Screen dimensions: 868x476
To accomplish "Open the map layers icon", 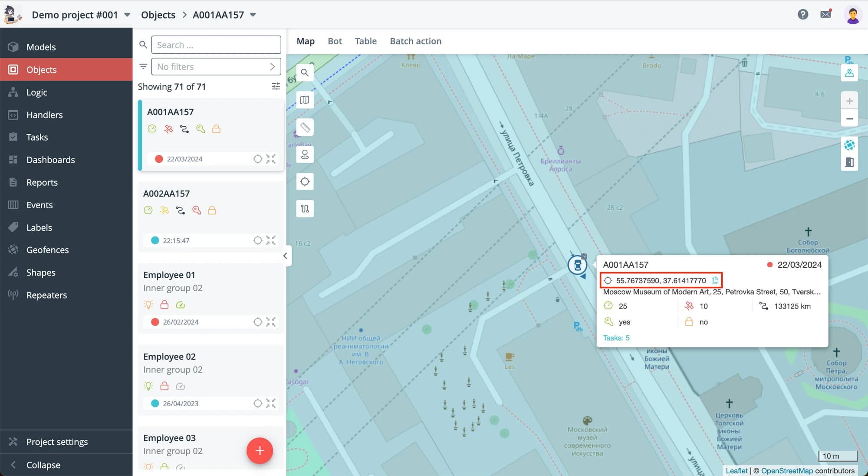I will 305,100.
